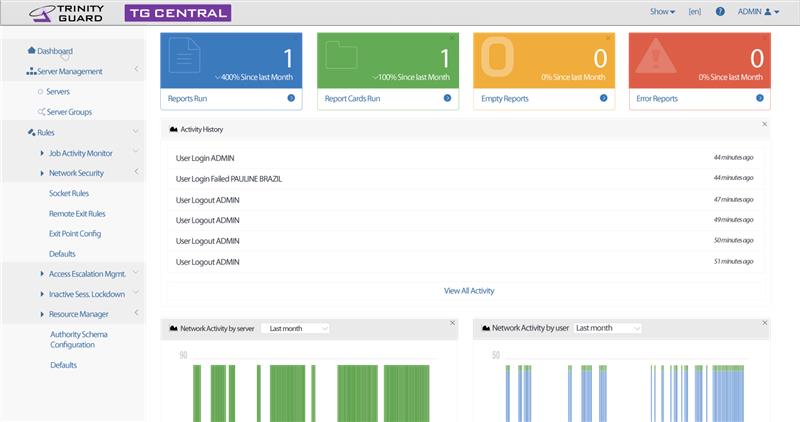
Task: Click the TG Central logo badge
Action: pos(178,13)
